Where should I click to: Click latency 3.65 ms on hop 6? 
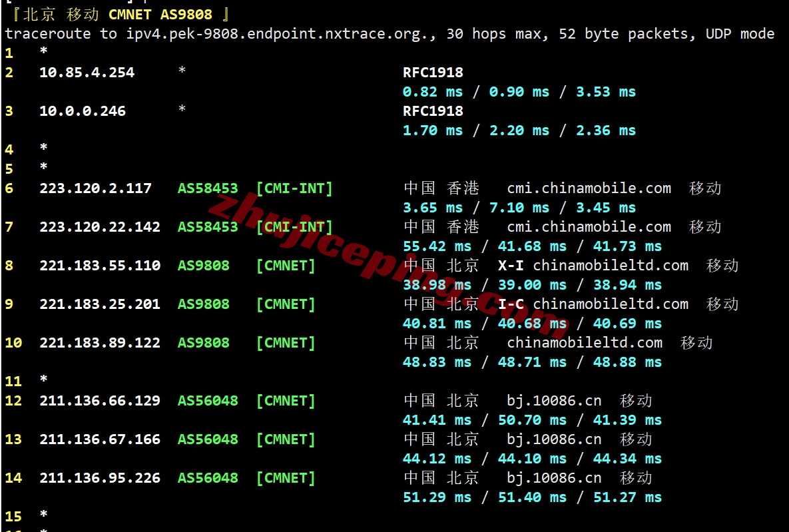click(x=433, y=207)
